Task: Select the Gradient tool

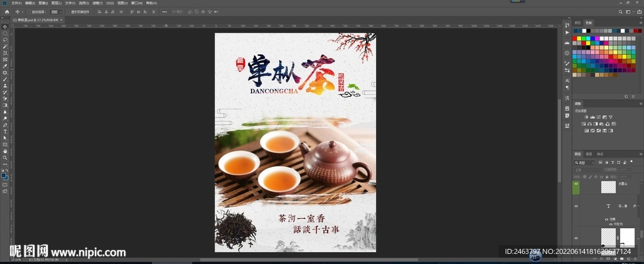Action: pos(6,105)
